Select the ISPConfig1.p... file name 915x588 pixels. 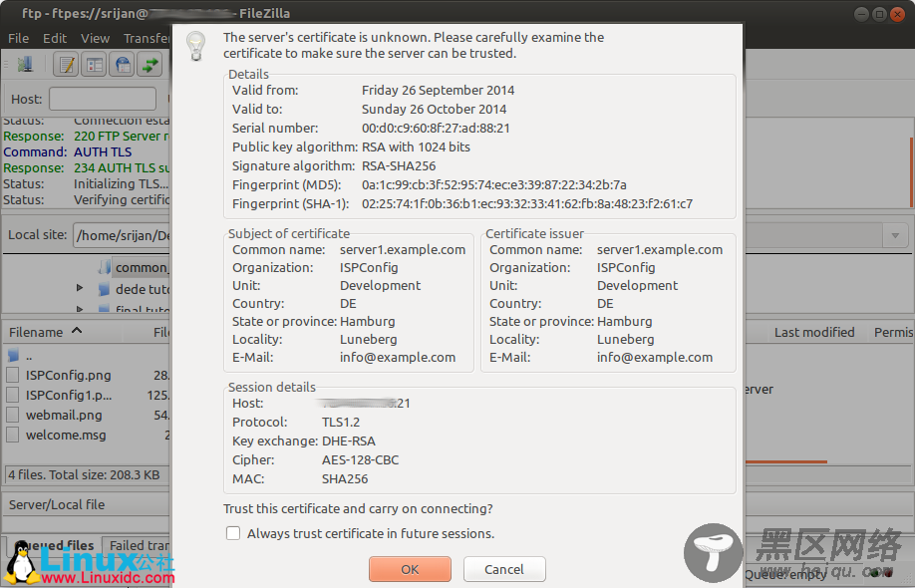(x=69, y=395)
